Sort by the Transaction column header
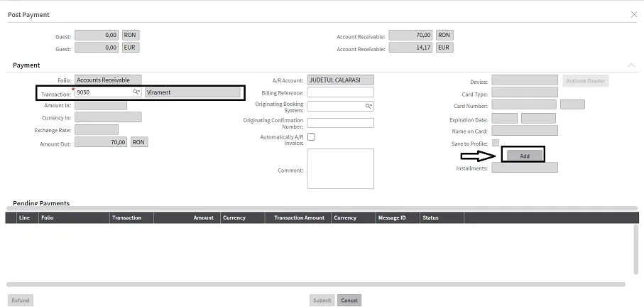The height and width of the screenshot is (307, 644). click(132, 218)
